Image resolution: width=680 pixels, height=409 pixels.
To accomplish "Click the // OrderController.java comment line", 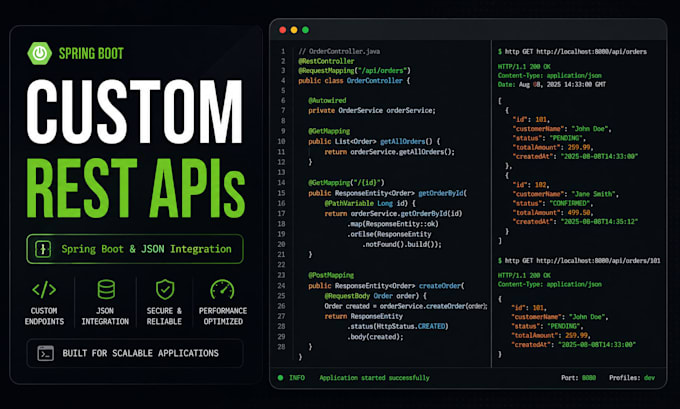I will point(339,51).
